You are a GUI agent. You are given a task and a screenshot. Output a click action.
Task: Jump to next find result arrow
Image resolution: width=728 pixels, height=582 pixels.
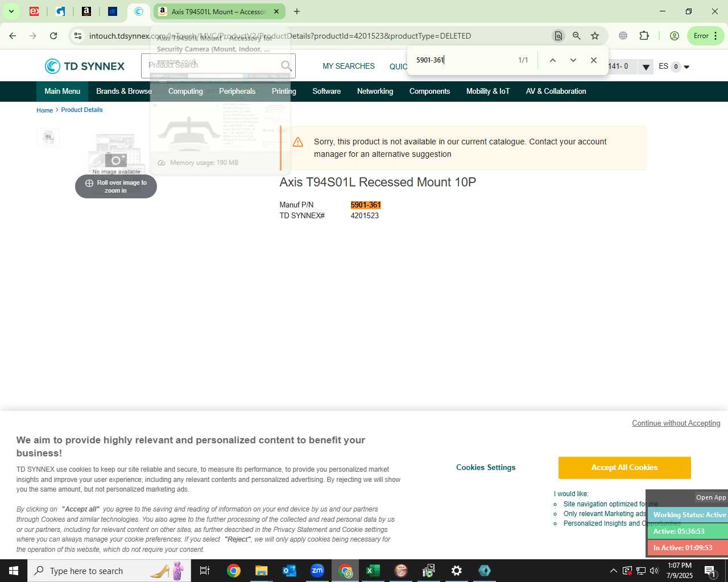coord(573,60)
